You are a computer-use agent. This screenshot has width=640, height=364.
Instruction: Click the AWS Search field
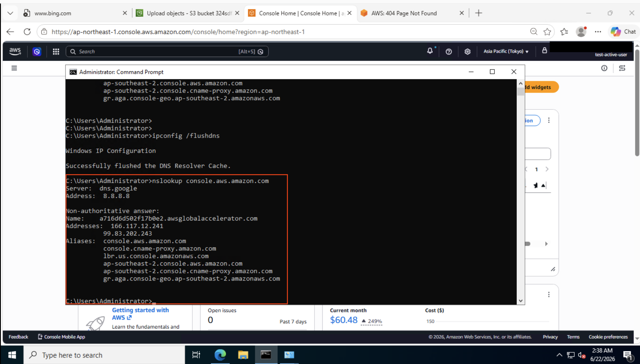[x=167, y=52]
